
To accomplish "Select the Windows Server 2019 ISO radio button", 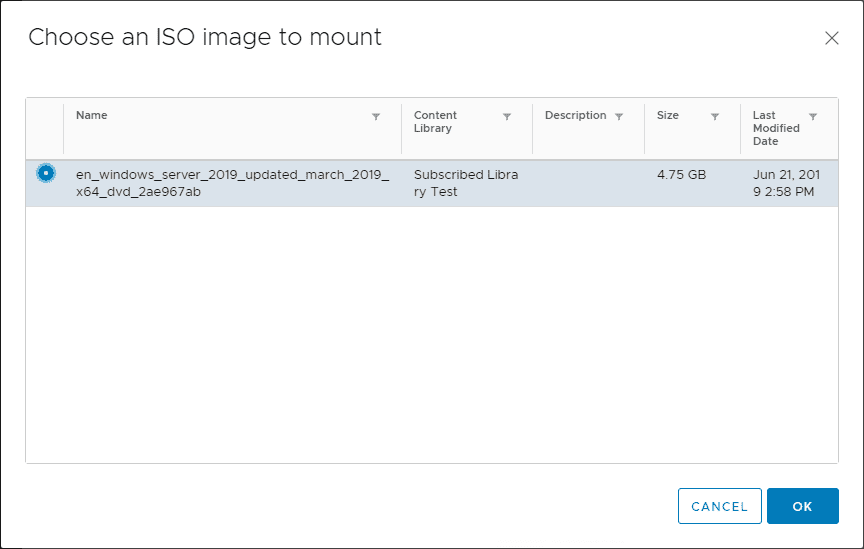I will (x=45, y=173).
